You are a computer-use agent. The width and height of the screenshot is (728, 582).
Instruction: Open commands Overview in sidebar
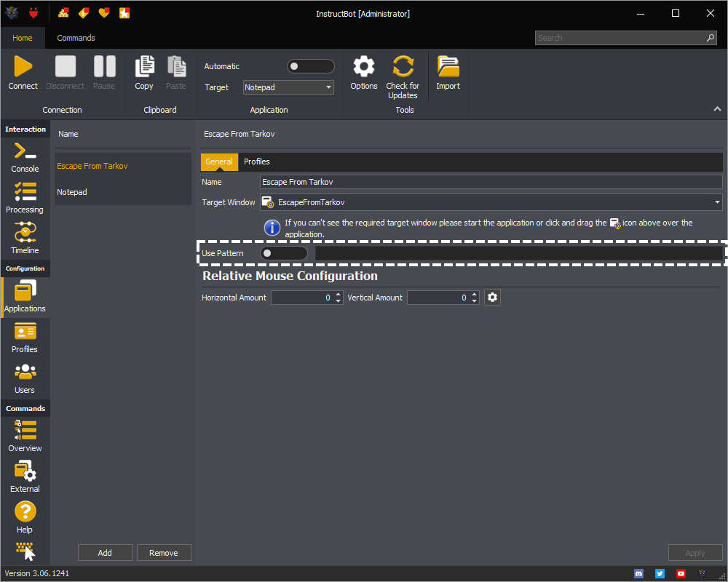click(25, 436)
